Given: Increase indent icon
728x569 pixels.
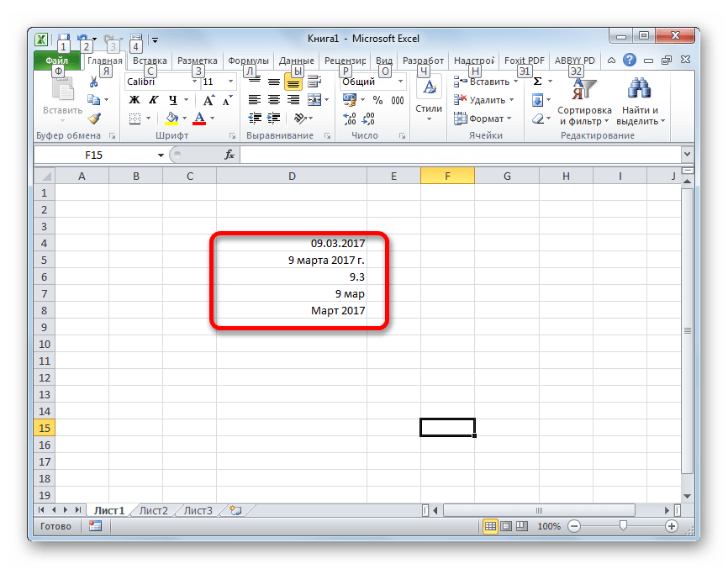Looking at the screenshot, I should 274,119.
